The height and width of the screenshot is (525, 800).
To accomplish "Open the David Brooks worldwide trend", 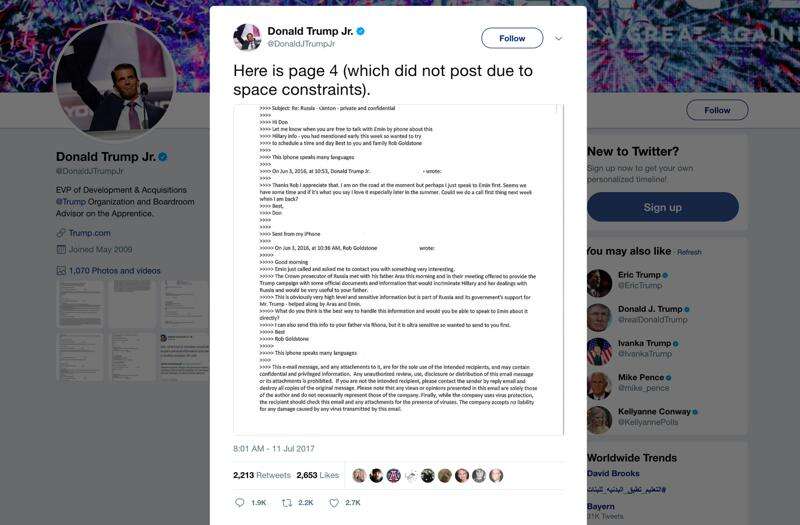I will [613, 473].
